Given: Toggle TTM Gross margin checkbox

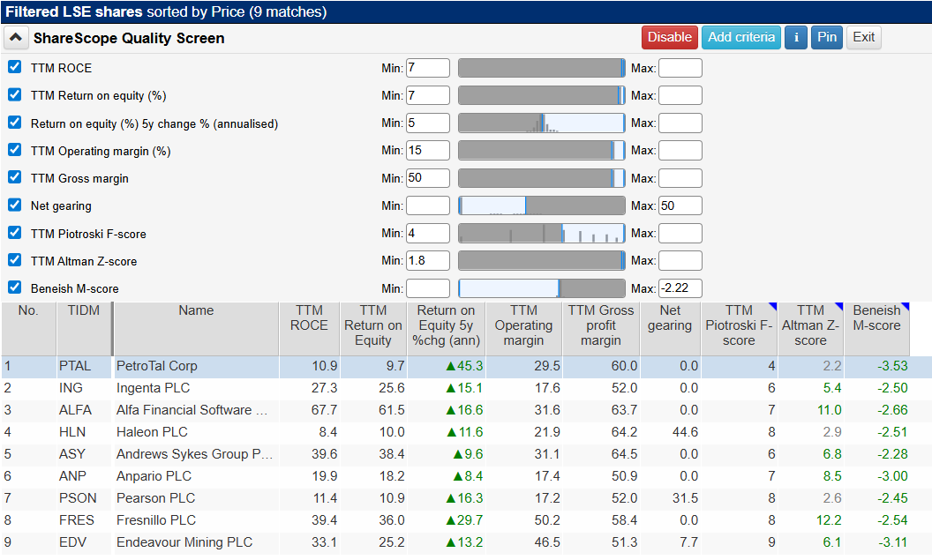Looking at the screenshot, I should tap(15, 177).
